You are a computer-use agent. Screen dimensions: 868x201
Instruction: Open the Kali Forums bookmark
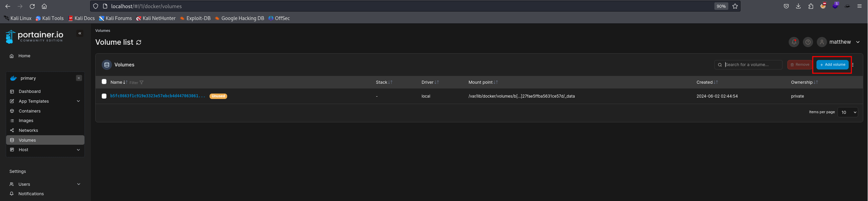coord(115,18)
